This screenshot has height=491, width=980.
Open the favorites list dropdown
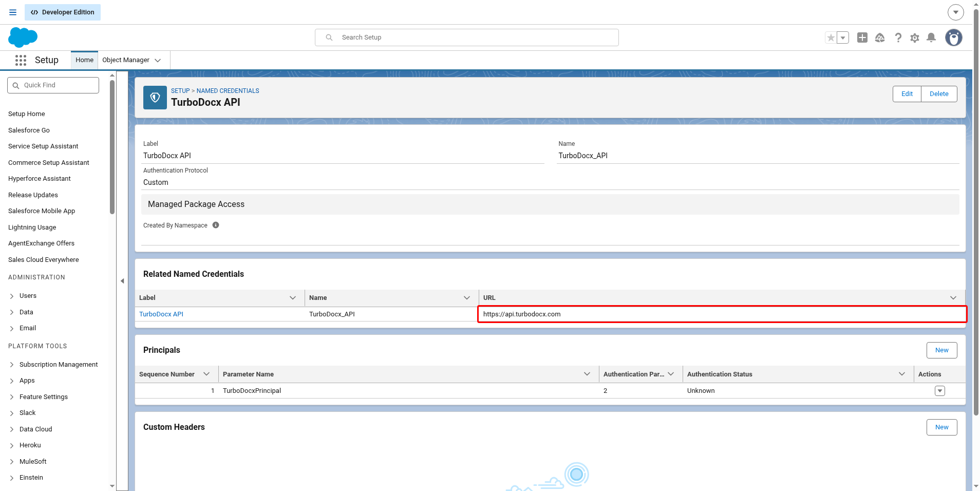click(x=843, y=37)
